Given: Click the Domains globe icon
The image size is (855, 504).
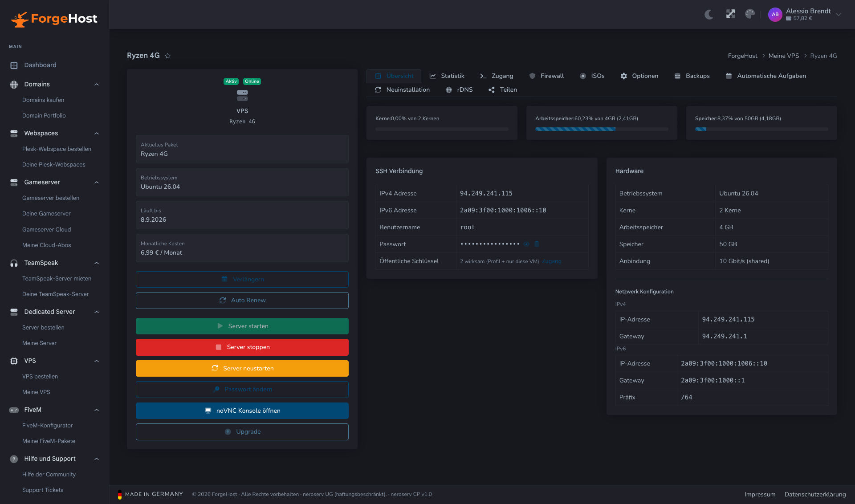Looking at the screenshot, I should point(14,85).
